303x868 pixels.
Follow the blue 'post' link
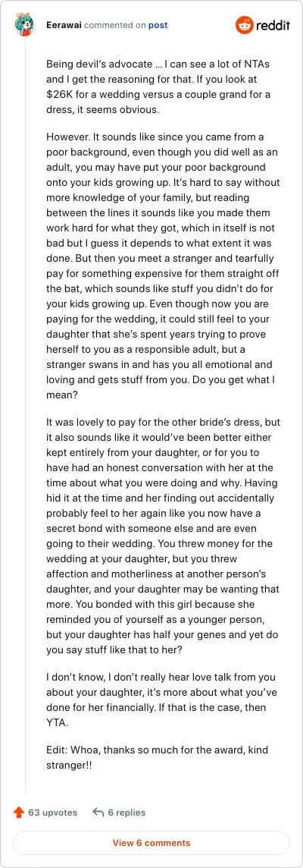point(158,25)
